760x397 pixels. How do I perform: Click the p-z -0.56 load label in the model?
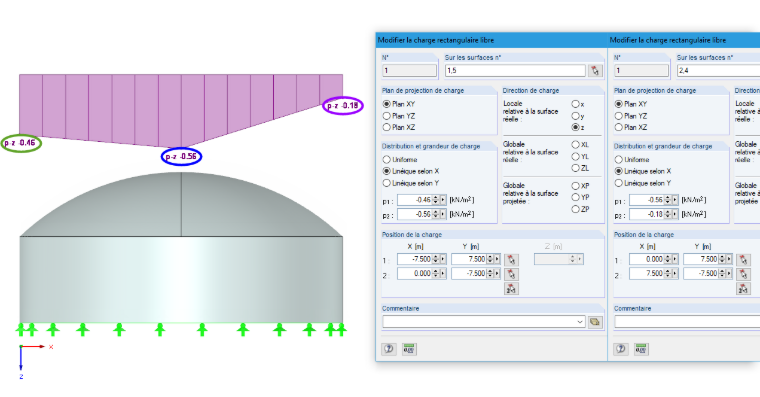(181, 157)
